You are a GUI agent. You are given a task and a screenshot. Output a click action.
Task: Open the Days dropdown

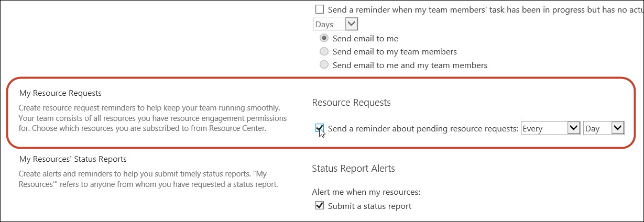pos(335,24)
